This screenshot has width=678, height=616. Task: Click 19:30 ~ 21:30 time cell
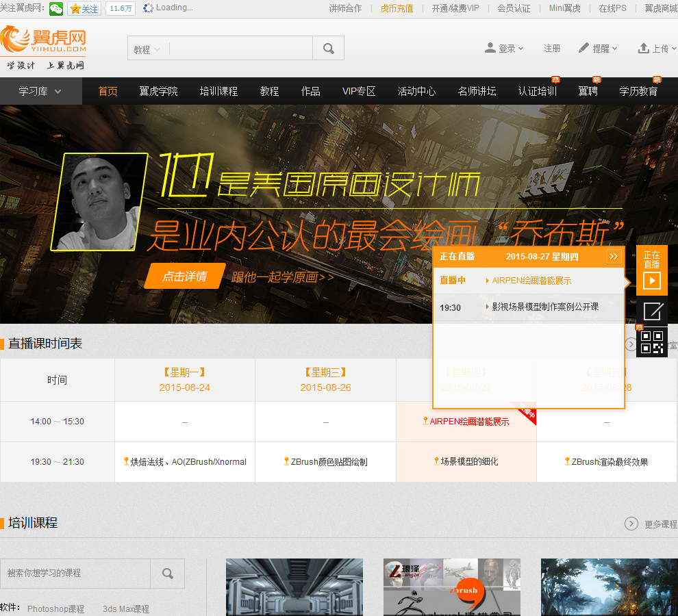tap(57, 462)
